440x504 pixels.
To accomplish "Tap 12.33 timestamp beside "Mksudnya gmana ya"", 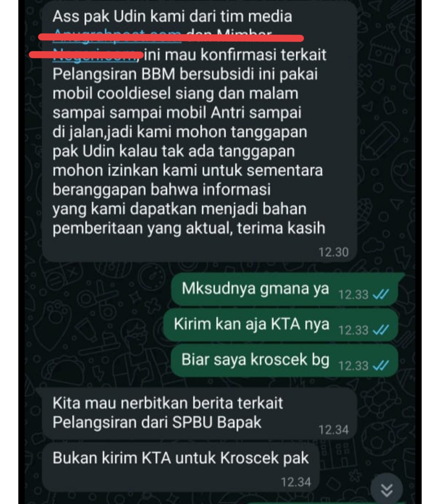I will 353,294.
